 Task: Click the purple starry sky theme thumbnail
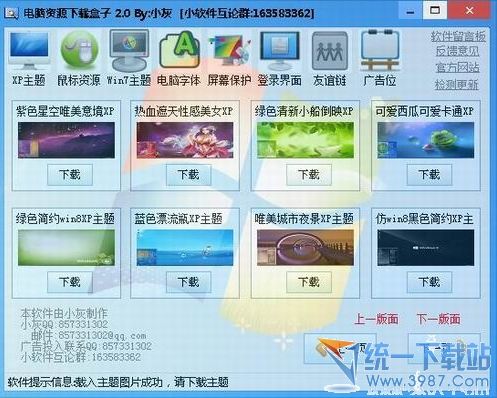click(x=66, y=140)
